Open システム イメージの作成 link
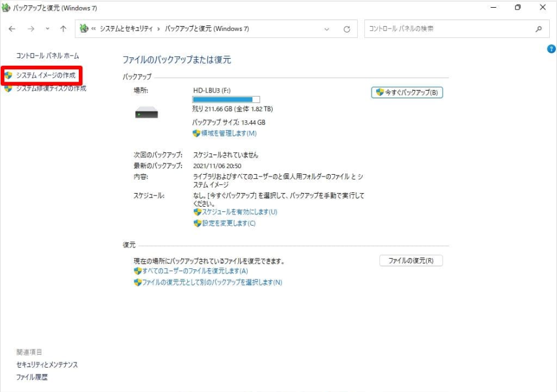 tap(46, 75)
